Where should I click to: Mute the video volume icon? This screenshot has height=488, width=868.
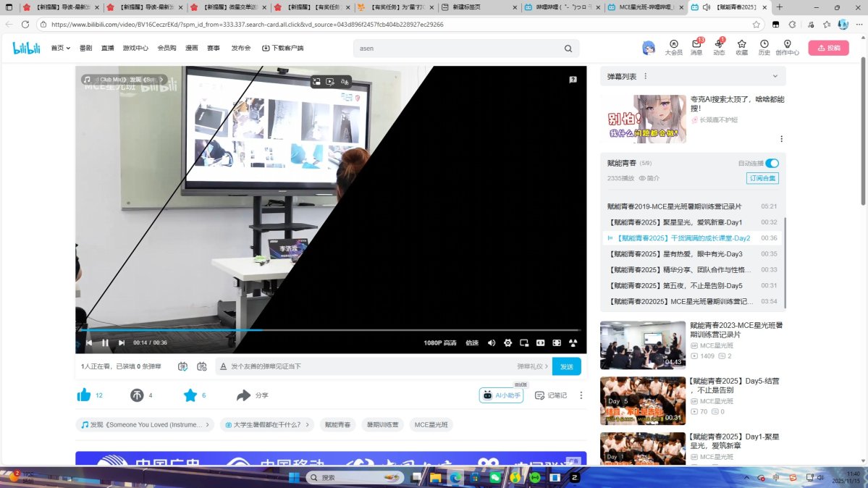(x=492, y=342)
